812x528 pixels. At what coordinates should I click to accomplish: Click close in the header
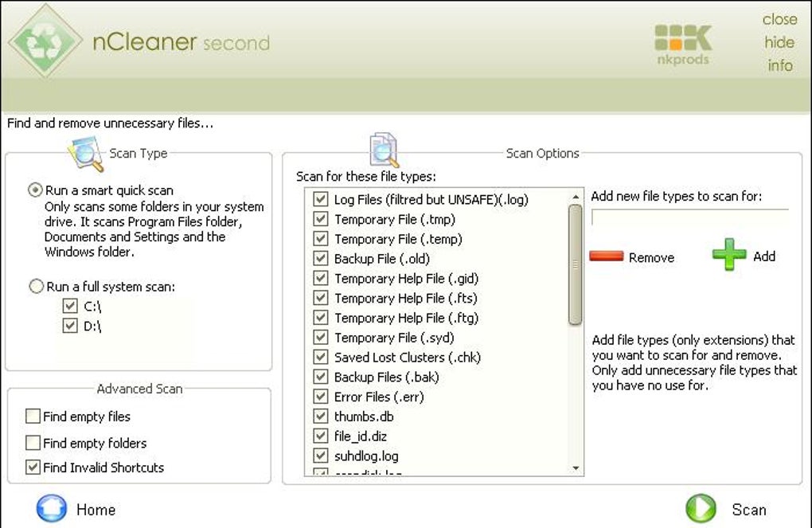[779, 19]
